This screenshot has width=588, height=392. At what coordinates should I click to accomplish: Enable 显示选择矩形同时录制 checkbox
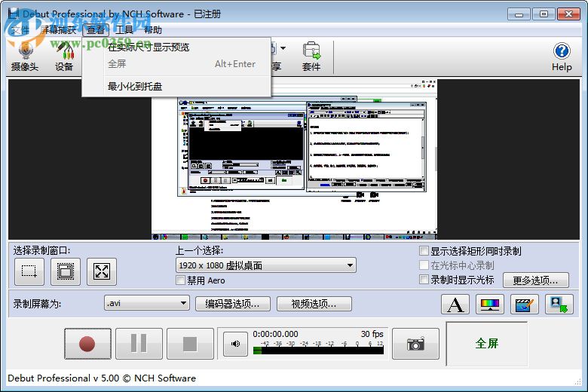pyautogui.click(x=424, y=251)
